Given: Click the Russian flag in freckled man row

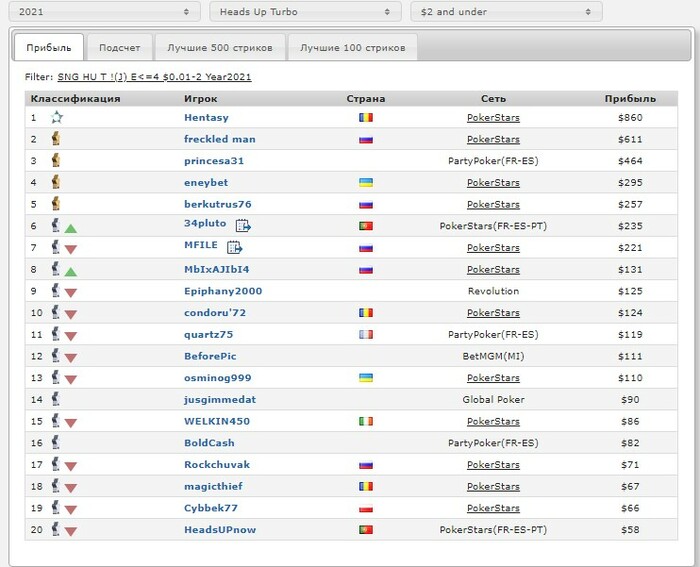Looking at the screenshot, I should [x=366, y=139].
